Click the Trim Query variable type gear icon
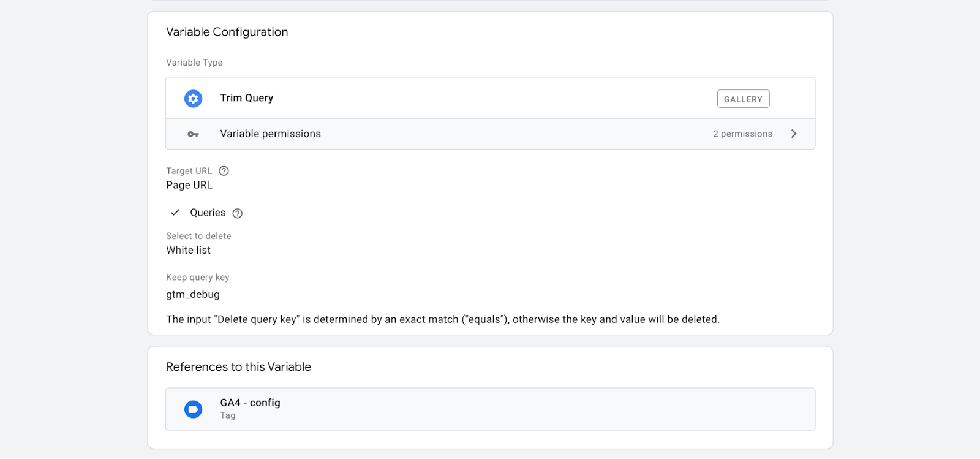 pos(193,98)
